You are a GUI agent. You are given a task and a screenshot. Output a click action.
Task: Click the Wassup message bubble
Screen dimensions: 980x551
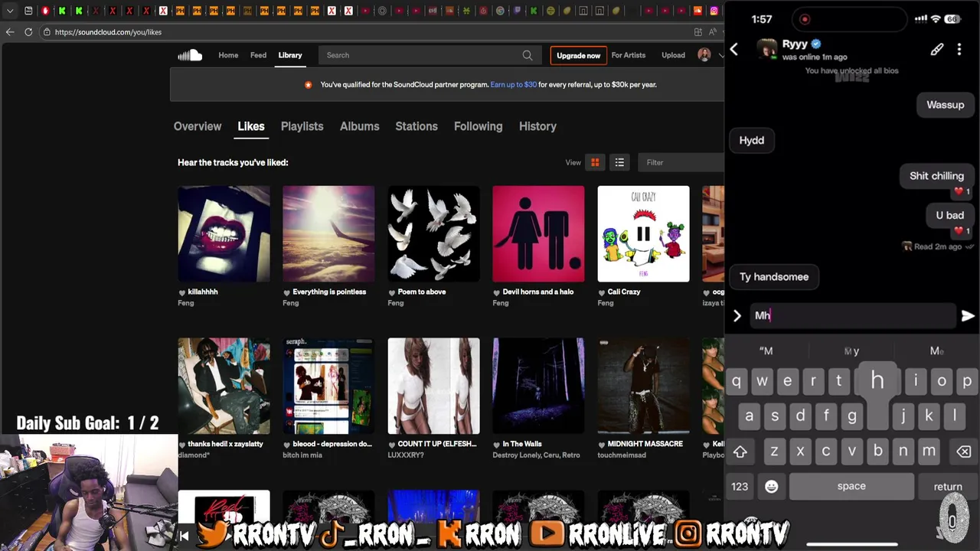pyautogui.click(x=946, y=105)
